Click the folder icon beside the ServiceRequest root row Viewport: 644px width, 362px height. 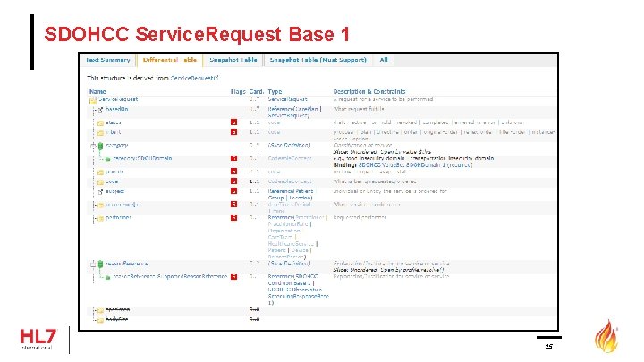(x=93, y=100)
